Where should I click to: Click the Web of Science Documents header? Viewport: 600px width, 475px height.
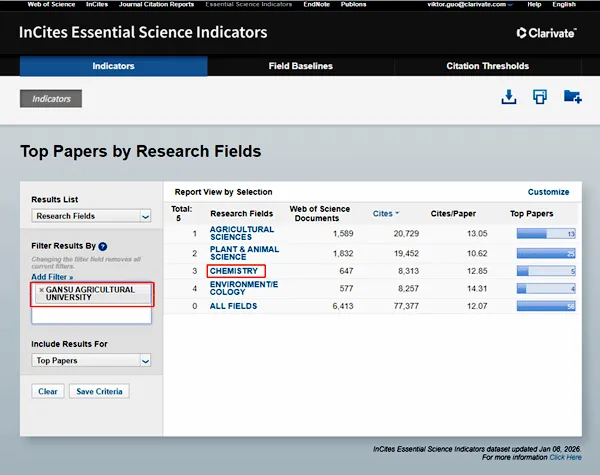pyautogui.click(x=320, y=214)
